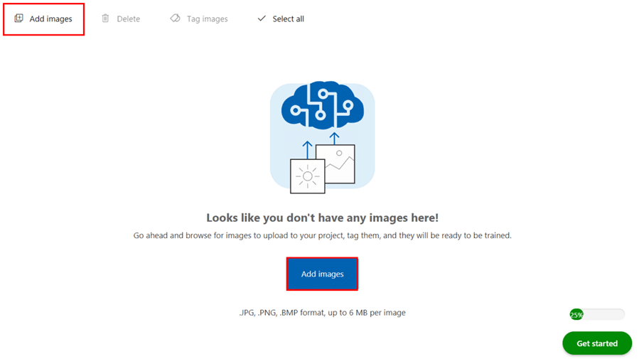Click the green 25% progress indicator
The height and width of the screenshot is (359, 644).
(576, 315)
